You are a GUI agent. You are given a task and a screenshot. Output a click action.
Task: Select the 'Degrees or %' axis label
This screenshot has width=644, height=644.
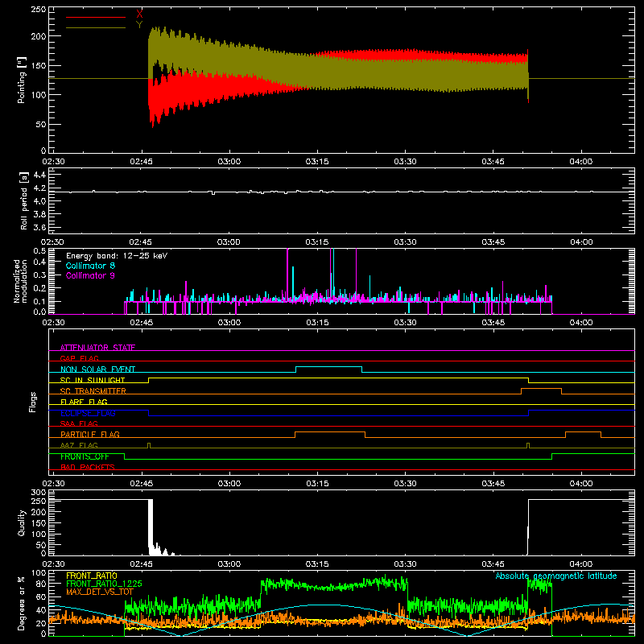(x=22, y=603)
